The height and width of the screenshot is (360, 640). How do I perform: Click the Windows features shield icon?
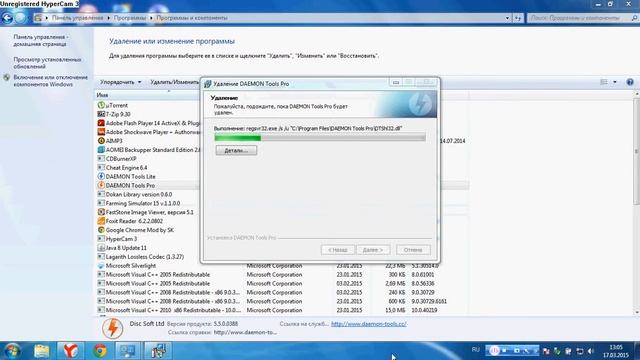tap(6, 78)
